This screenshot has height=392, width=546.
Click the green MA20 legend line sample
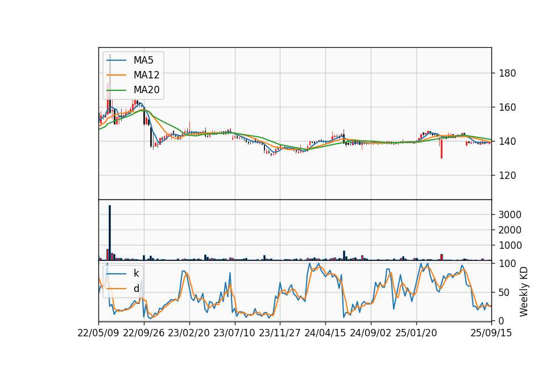point(116,90)
